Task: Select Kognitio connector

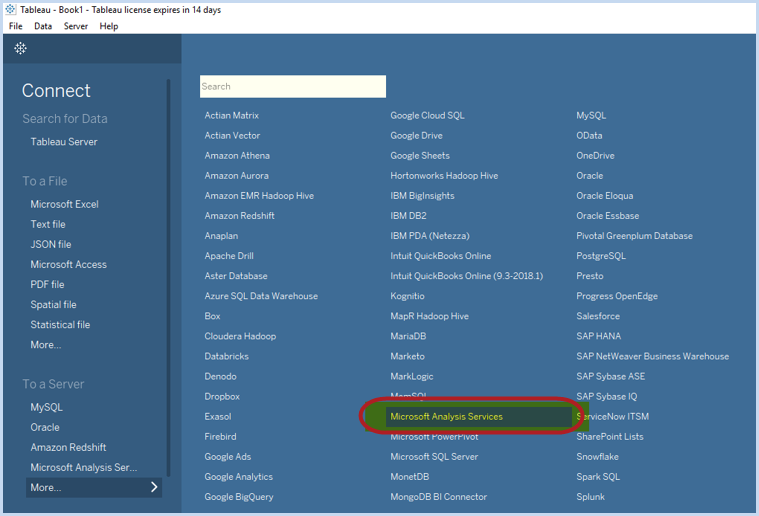Action: point(407,296)
